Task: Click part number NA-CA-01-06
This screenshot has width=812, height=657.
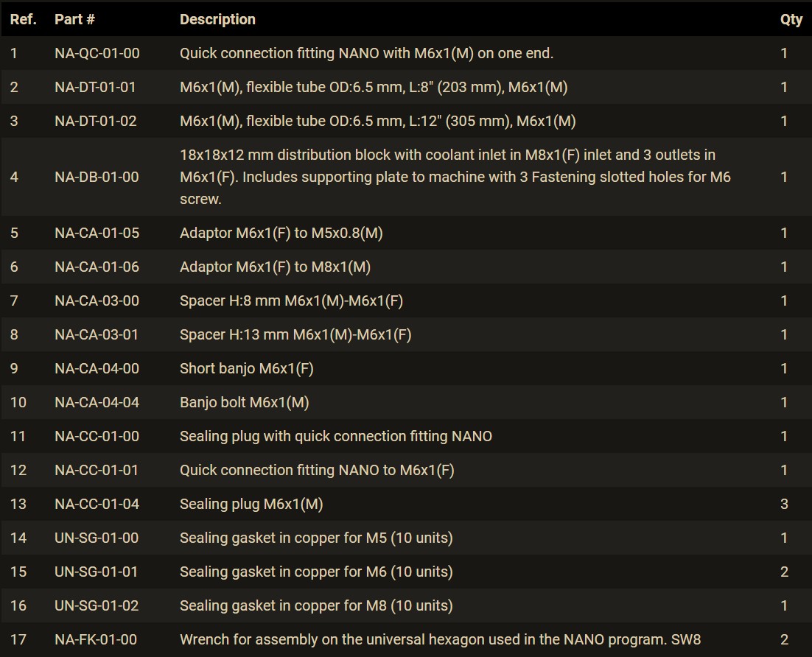Action: 97,267
